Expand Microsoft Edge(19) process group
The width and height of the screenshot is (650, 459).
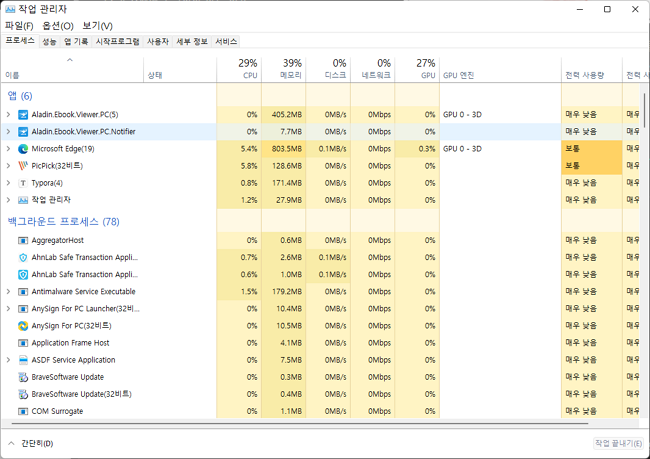point(8,148)
